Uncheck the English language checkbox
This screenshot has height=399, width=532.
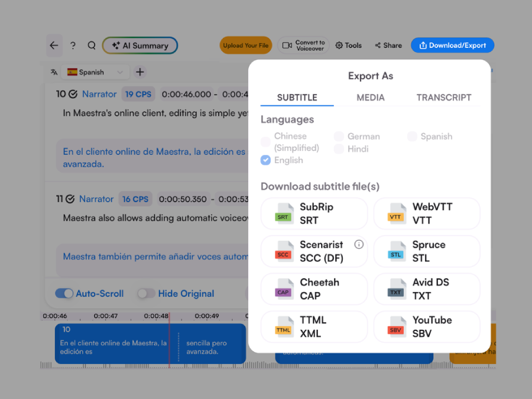click(265, 160)
